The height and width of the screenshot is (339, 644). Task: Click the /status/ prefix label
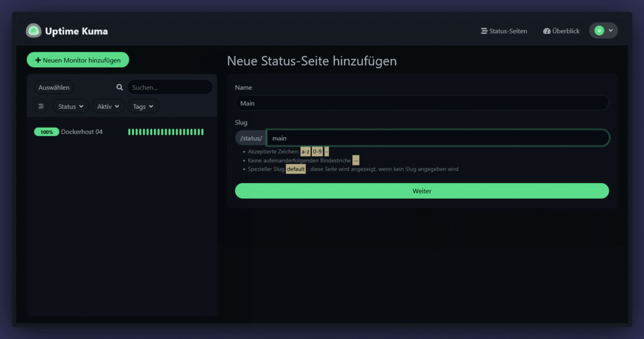pos(251,138)
